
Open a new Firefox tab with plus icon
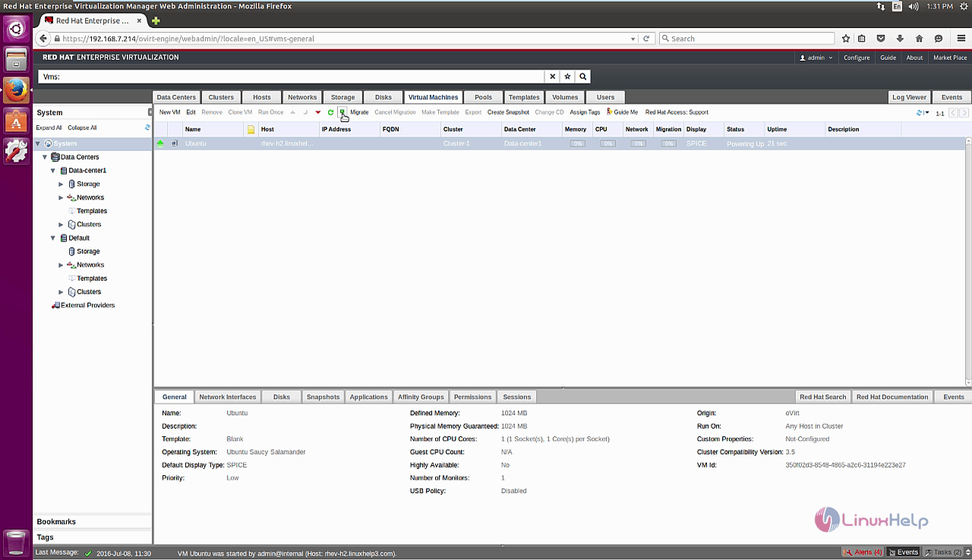(x=156, y=20)
